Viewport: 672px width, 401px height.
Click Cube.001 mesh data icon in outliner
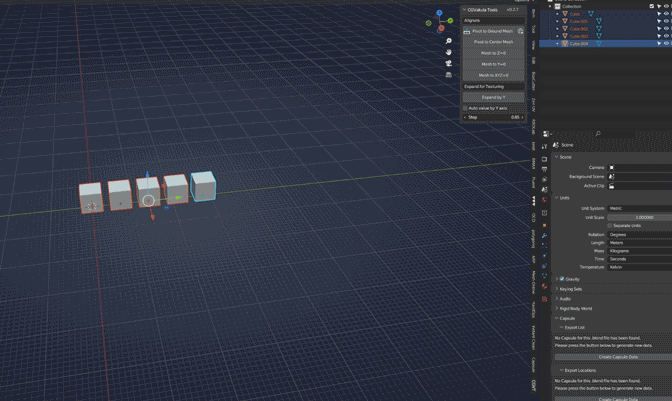point(599,21)
